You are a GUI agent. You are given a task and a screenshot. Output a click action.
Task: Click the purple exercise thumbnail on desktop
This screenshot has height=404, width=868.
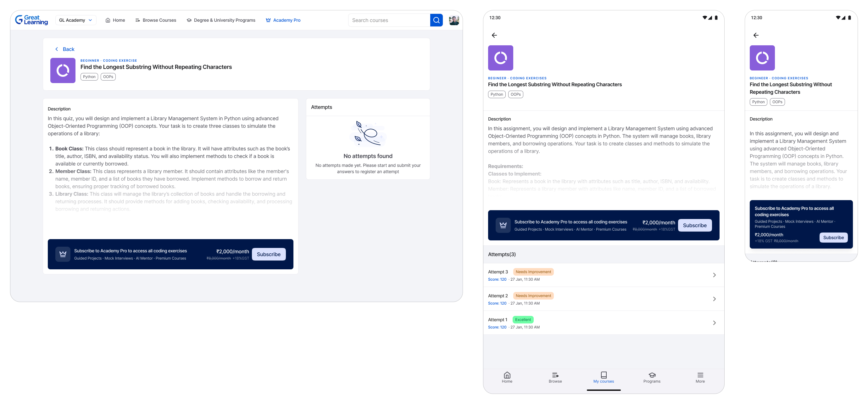coord(63,70)
